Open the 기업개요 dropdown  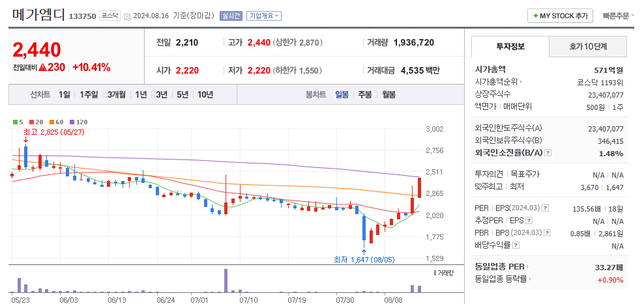(x=264, y=16)
